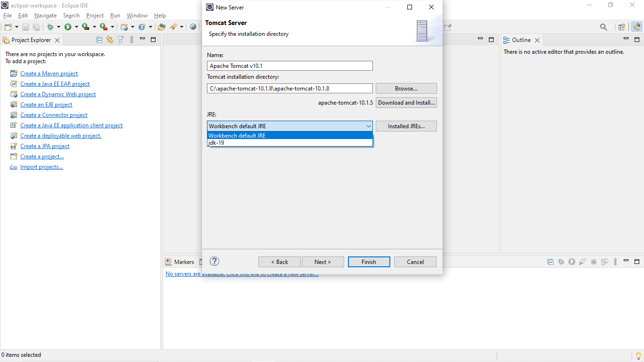Click the Coverage run icon
The height and width of the screenshot is (362, 644).
(85, 27)
